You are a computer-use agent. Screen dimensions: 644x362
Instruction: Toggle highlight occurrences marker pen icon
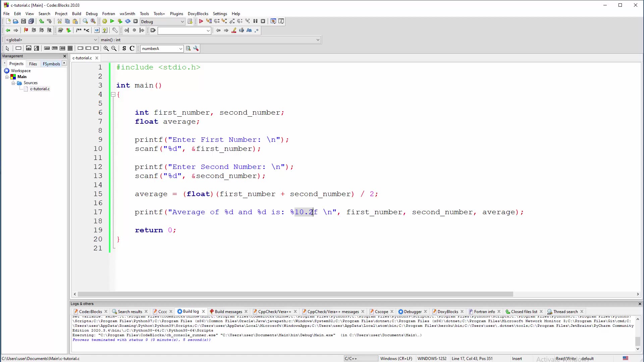[234, 30]
